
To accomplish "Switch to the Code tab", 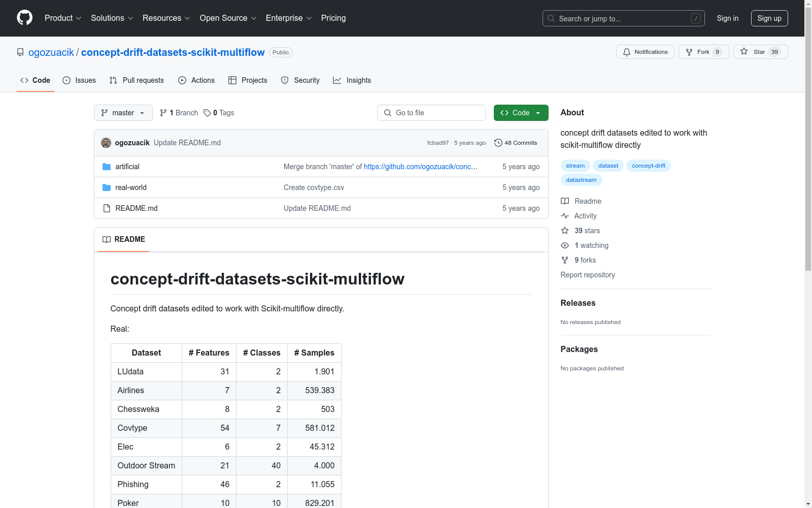I will click(36, 80).
